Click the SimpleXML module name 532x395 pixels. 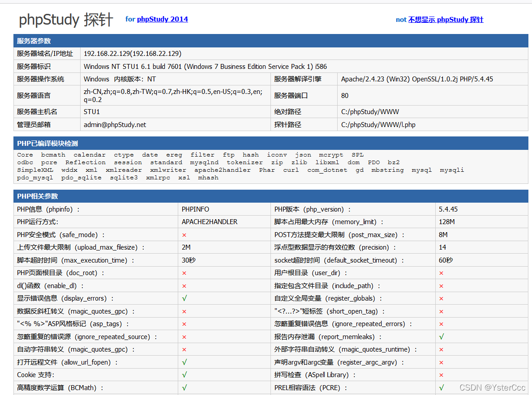(35, 170)
